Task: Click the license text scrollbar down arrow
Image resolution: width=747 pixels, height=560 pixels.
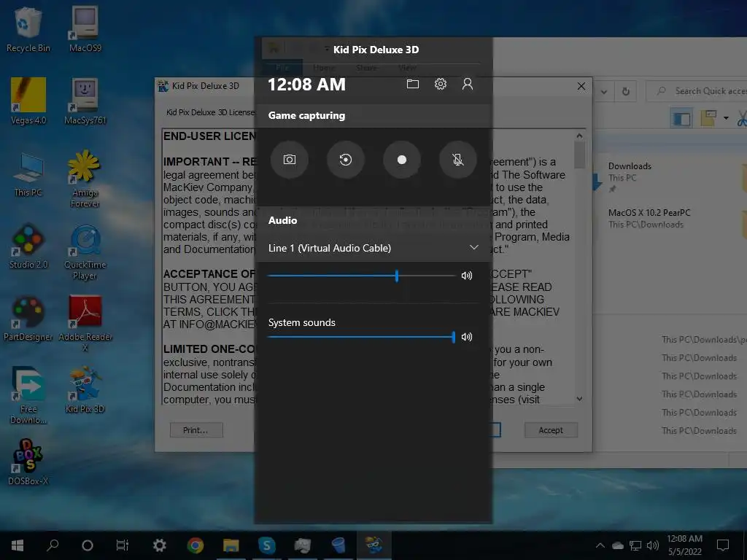Action: tap(579, 399)
